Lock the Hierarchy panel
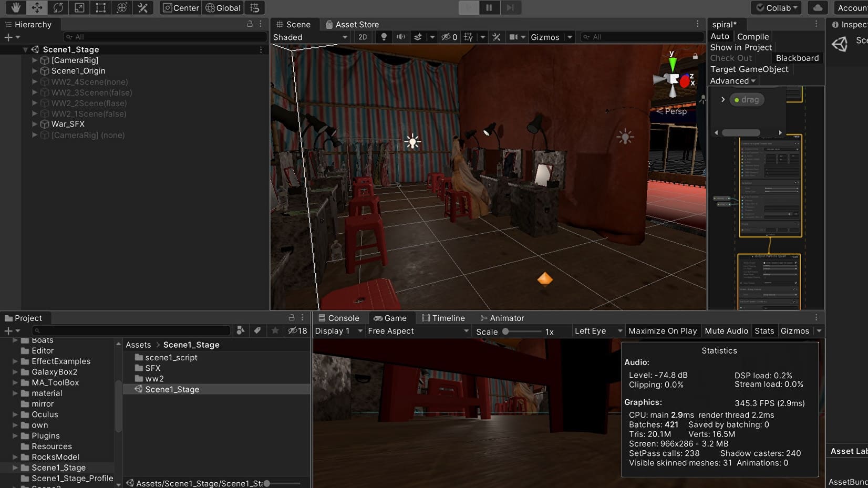The height and width of the screenshot is (488, 868). (250, 24)
